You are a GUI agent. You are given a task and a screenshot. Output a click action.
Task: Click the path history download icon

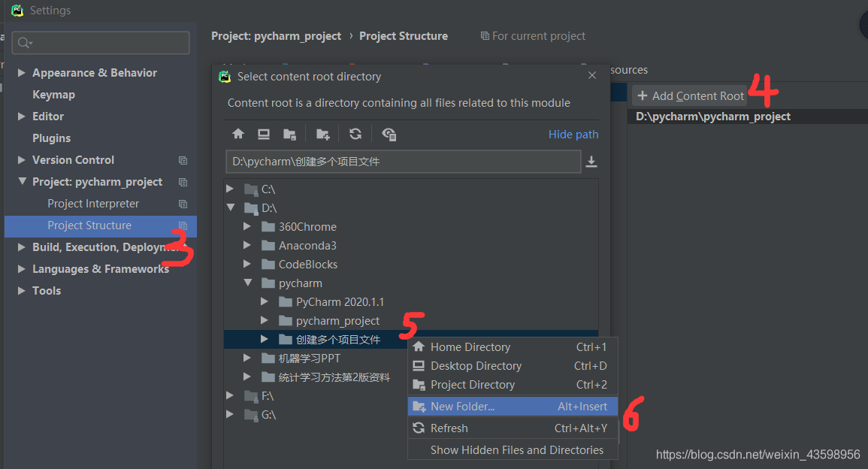(x=591, y=162)
